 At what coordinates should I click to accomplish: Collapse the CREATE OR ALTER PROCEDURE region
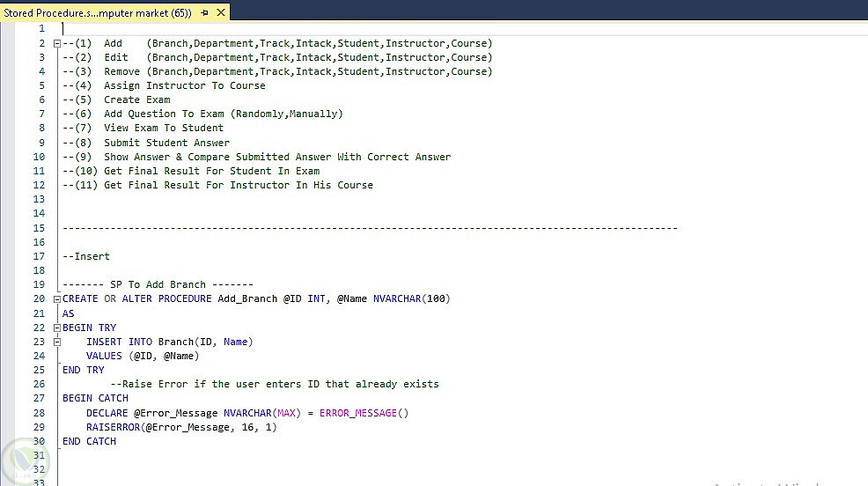(x=56, y=298)
